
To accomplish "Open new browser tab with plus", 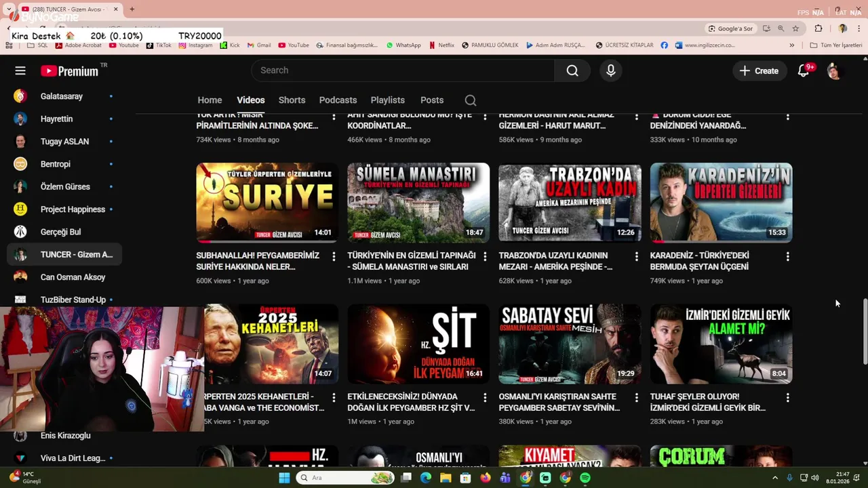I will pyautogui.click(x=132, y=9).
